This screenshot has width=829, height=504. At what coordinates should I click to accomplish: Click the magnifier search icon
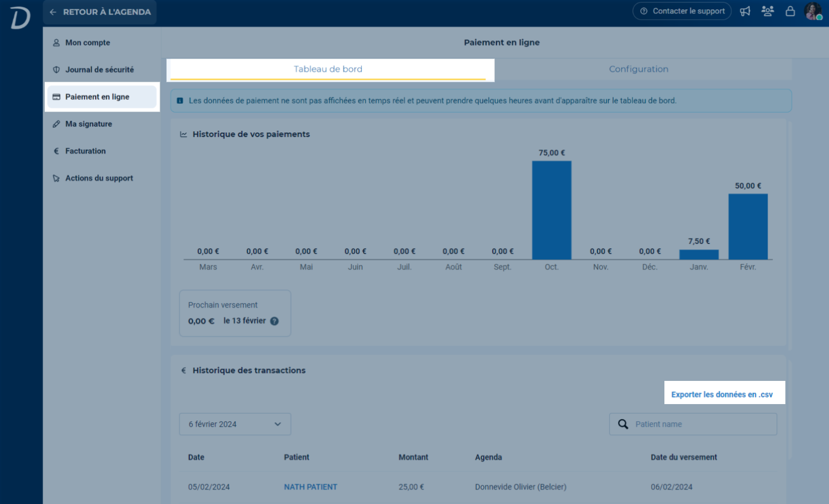pos(623,424)
